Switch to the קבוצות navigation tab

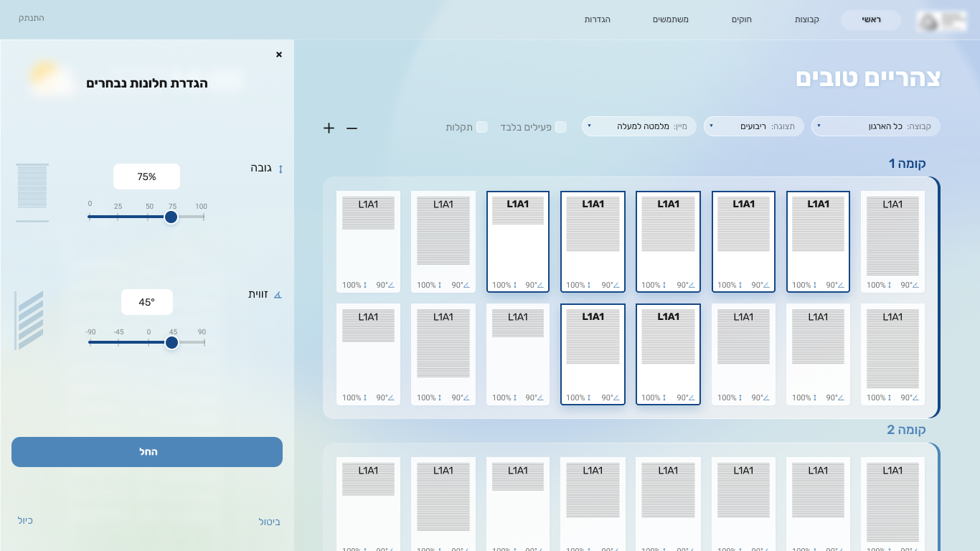tap(807, 19)
